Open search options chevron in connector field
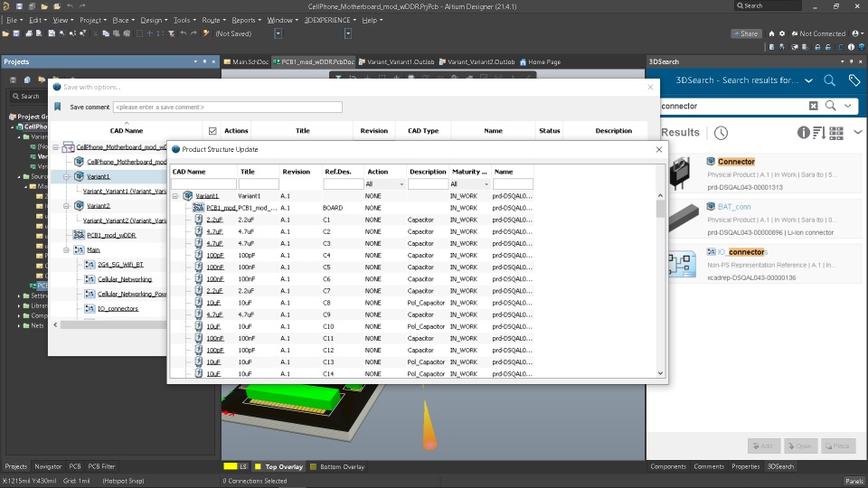Image resolution: width=868 pixels, height=488 pixels. [x=848, y=106]
